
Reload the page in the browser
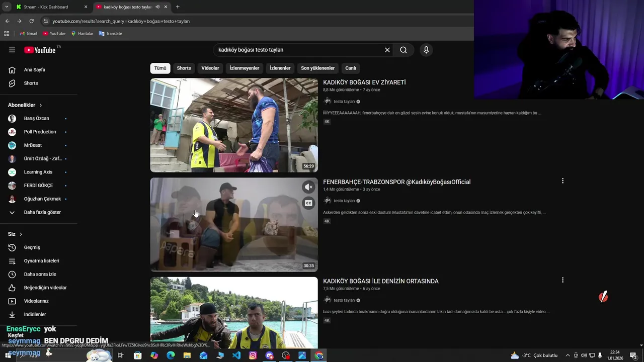(31, 21)
